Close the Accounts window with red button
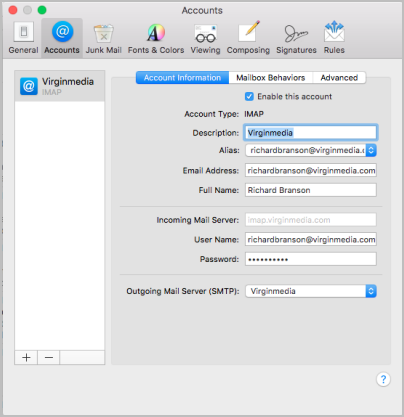The height and width of the screenshot is (417, 404). [x=13, y=10]
